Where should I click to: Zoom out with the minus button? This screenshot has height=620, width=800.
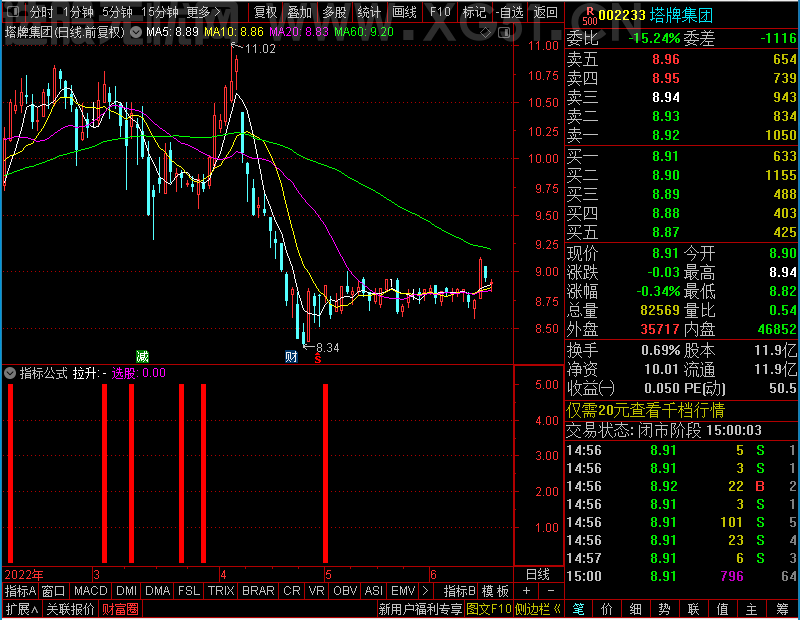(551, 591)
